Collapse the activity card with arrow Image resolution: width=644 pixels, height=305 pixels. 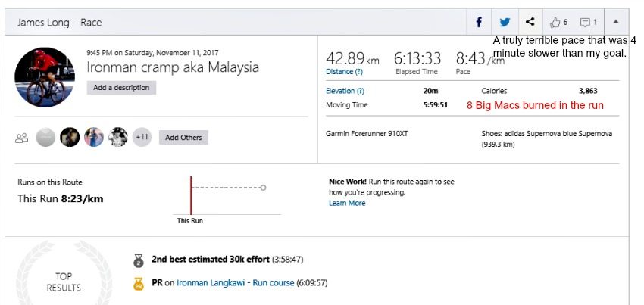click(615, 22)
